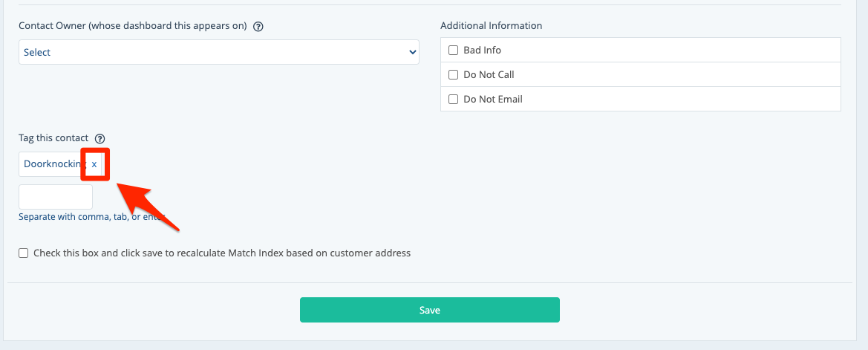Remove the Doorknocking tag using its x
The width and height of the screenshot is (868, 350).
coord(94,164)
